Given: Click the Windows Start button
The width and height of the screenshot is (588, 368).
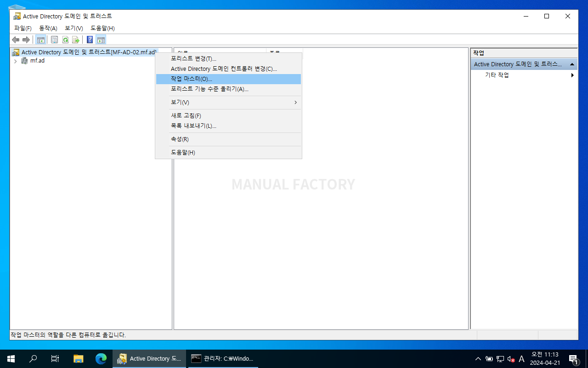Looking at the screenshot, I should pyautogui.click(x=11, y=359).
